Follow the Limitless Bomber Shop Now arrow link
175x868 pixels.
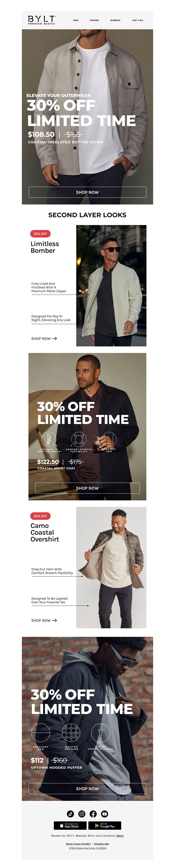(x=44, y=339)
